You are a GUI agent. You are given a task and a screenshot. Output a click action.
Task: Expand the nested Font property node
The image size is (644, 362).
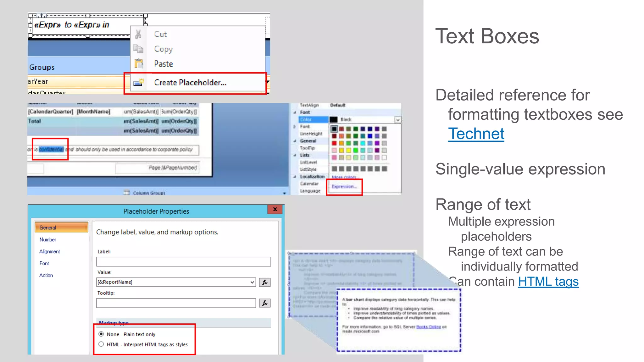tap(295, 127)
